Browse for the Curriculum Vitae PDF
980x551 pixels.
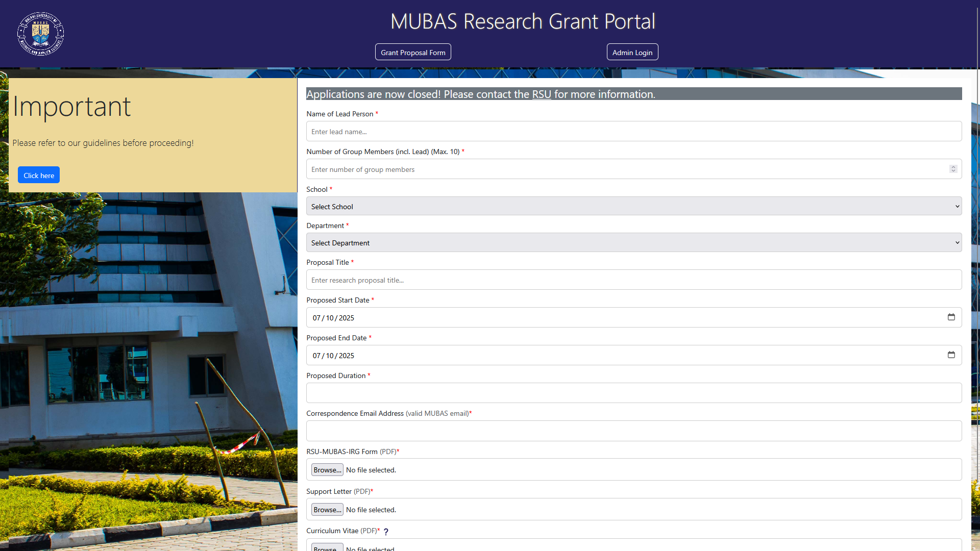(x=327, y=547)
